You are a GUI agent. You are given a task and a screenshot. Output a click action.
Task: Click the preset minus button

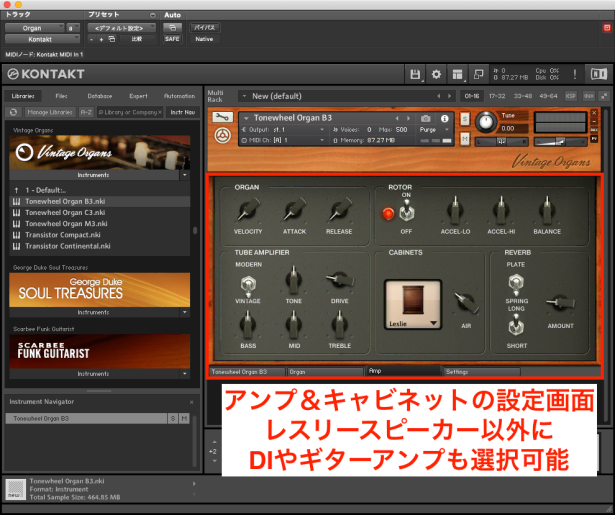click(91, 40)
